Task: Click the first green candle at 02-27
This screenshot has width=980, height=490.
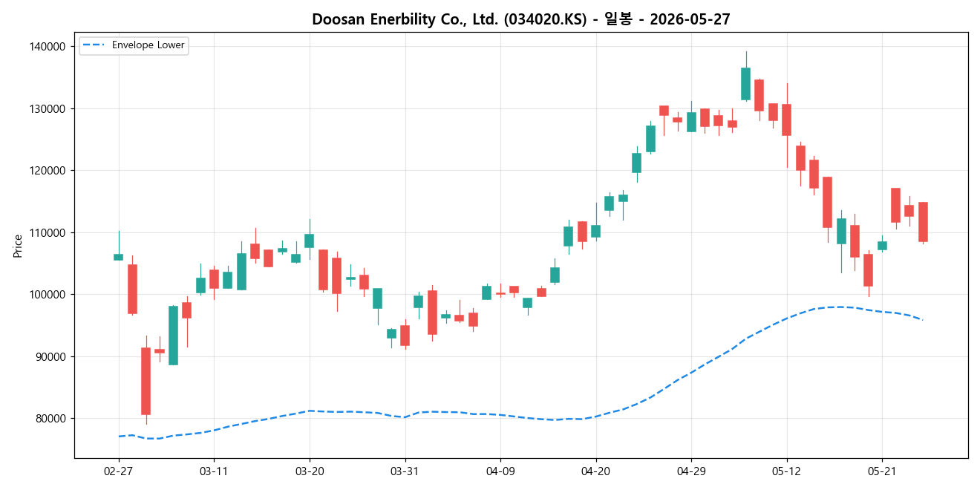Action: pos(118,257)
